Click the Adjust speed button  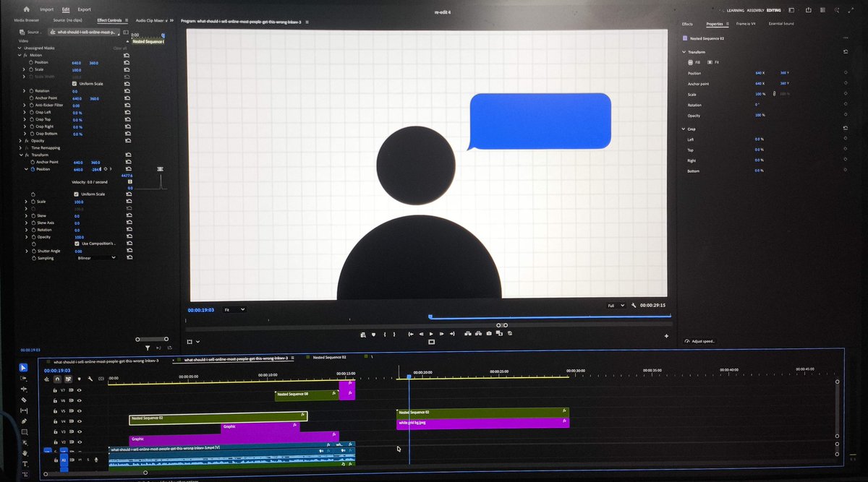(699, 341)
